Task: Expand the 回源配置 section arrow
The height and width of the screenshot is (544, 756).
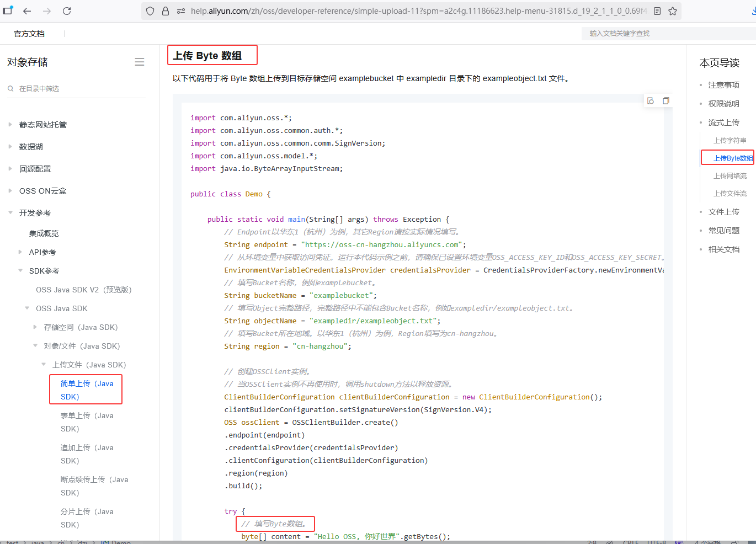Action: click(10, 169)
